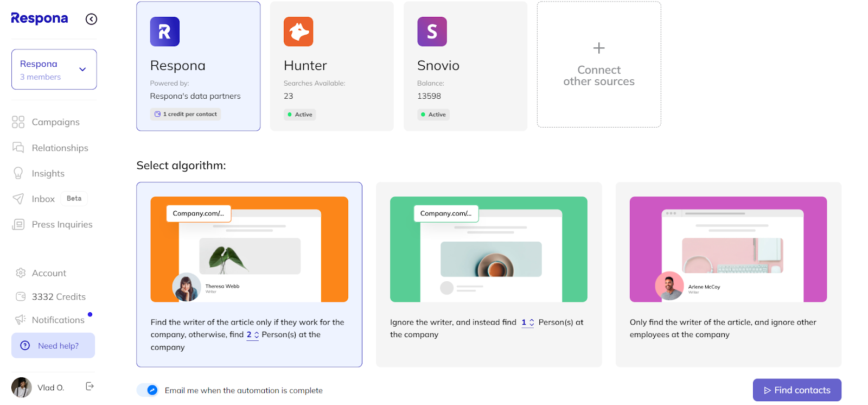Click the blue notification dot
This screenshot has width=868, height=405.
click(x=90, y=314)
